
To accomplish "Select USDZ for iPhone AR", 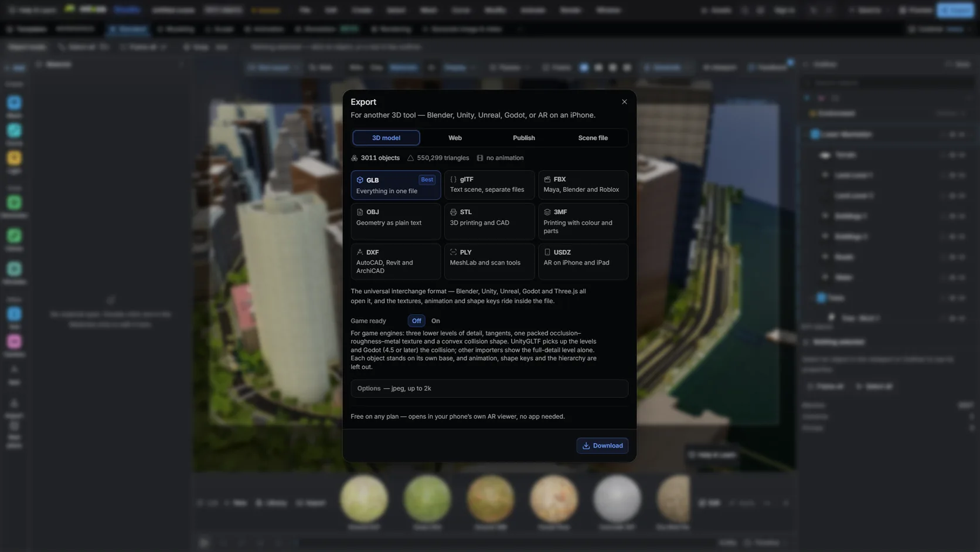I will (x=583, y=261).
